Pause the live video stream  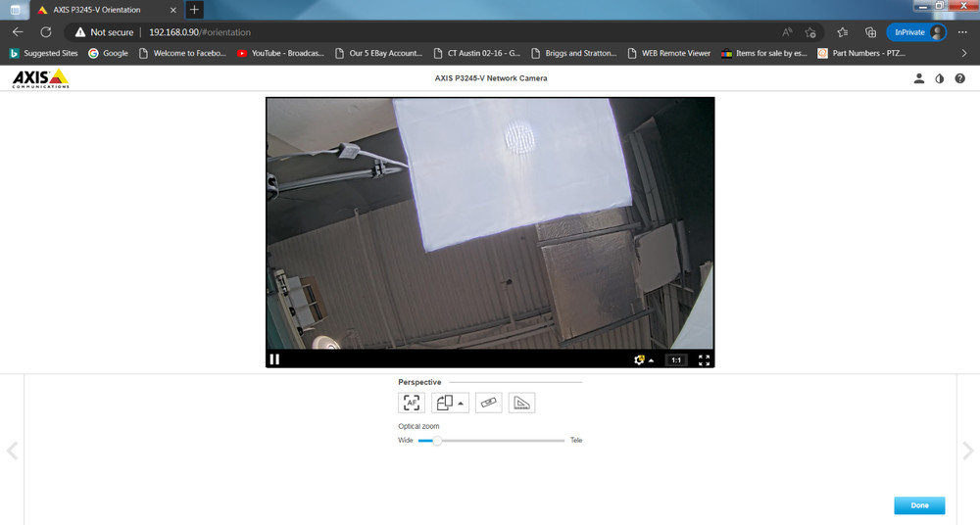[x=274, y=359]
